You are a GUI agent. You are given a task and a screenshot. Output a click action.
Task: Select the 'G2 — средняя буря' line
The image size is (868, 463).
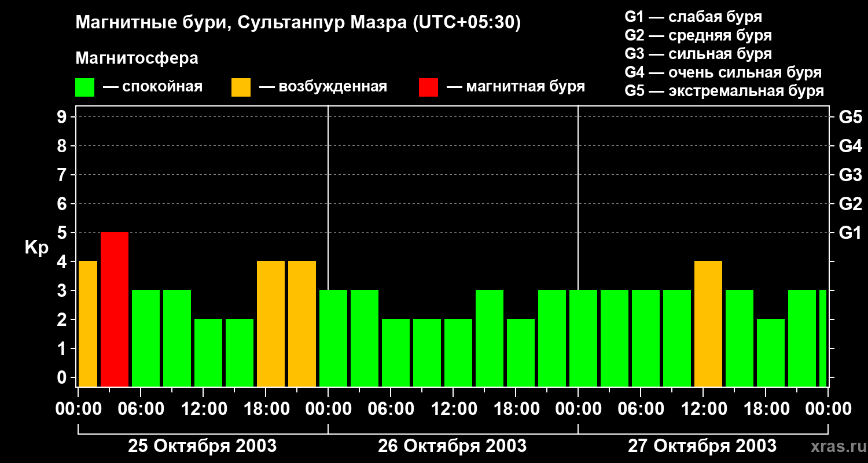pos(698,35)
